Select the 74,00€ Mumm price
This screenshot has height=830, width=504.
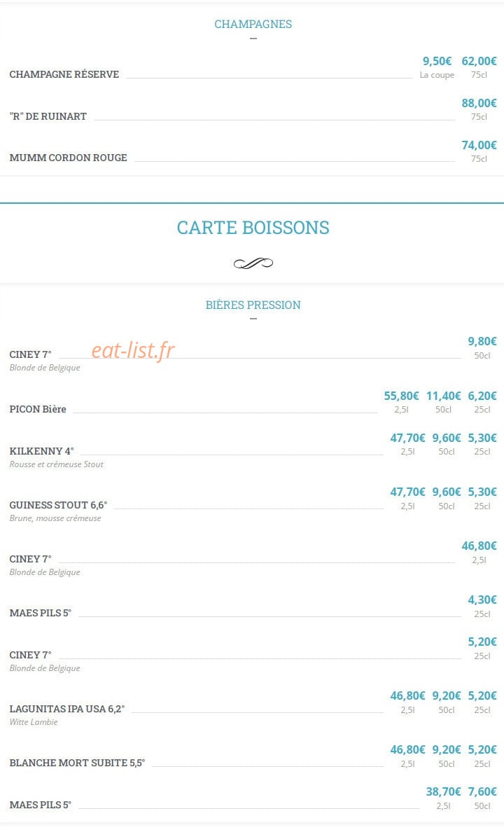pyautogui.click(x=479, y=145)
